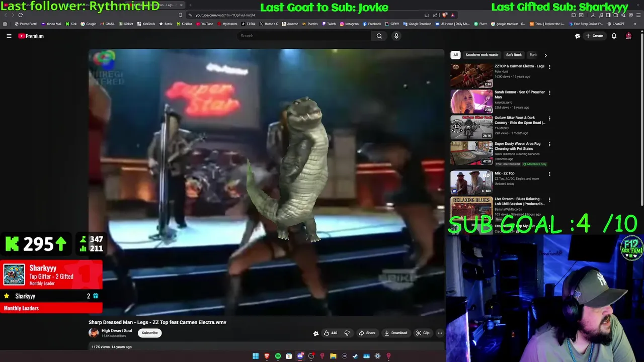Open Discord from the taskbar

click(x=300, y=356)
